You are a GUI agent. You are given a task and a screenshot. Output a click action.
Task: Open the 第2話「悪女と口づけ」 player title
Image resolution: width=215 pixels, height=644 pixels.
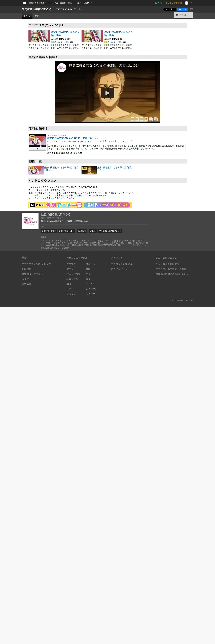point(105,66)
